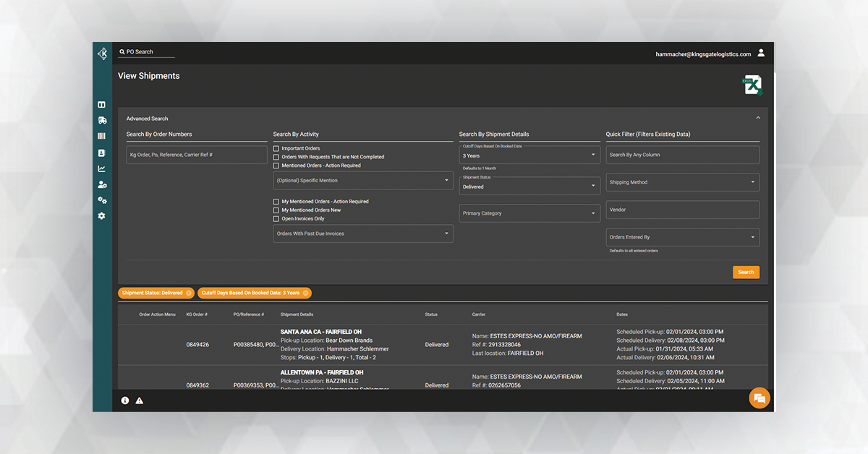Click the hammacher@kingsgatelogistics.com account label
Screen dimensions: 868x454
click(x=703, y=54)
